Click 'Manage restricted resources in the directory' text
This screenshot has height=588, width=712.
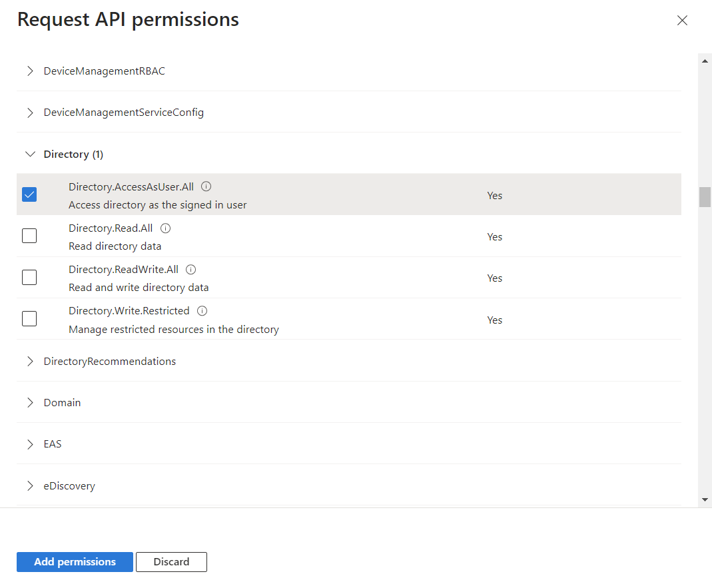[174, 330]
